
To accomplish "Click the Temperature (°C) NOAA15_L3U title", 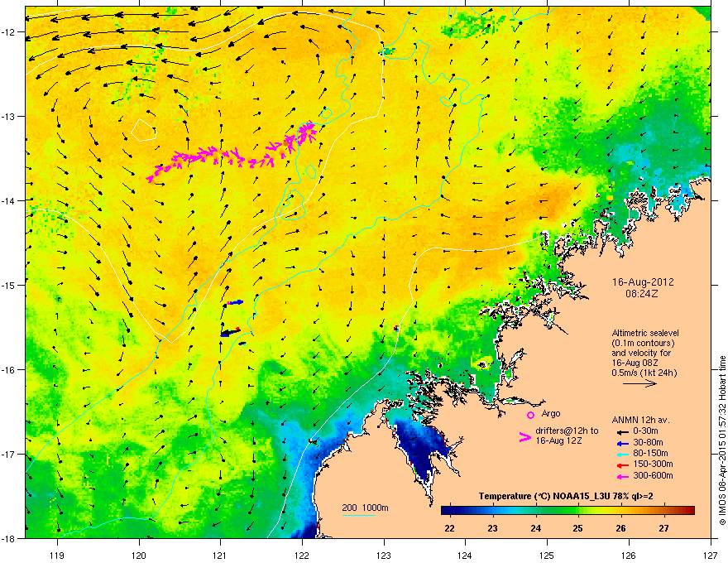I will click(x=566, y=496).
